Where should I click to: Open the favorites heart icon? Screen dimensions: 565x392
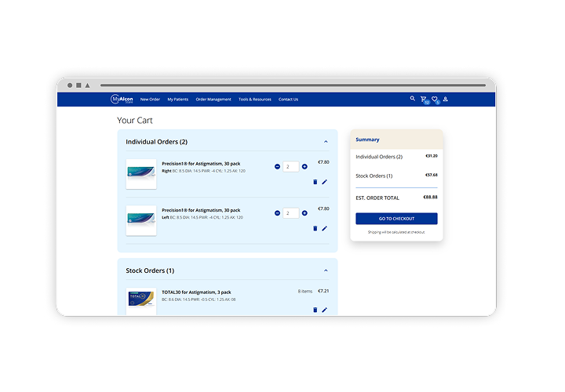coord(435,100)
